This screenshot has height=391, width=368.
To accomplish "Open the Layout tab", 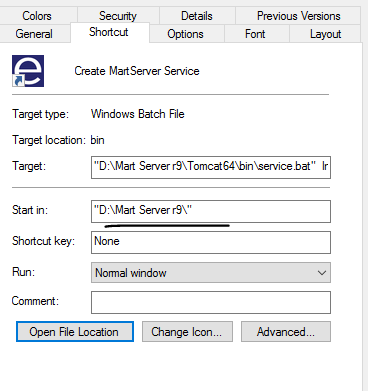I will (x=326, y=34).
